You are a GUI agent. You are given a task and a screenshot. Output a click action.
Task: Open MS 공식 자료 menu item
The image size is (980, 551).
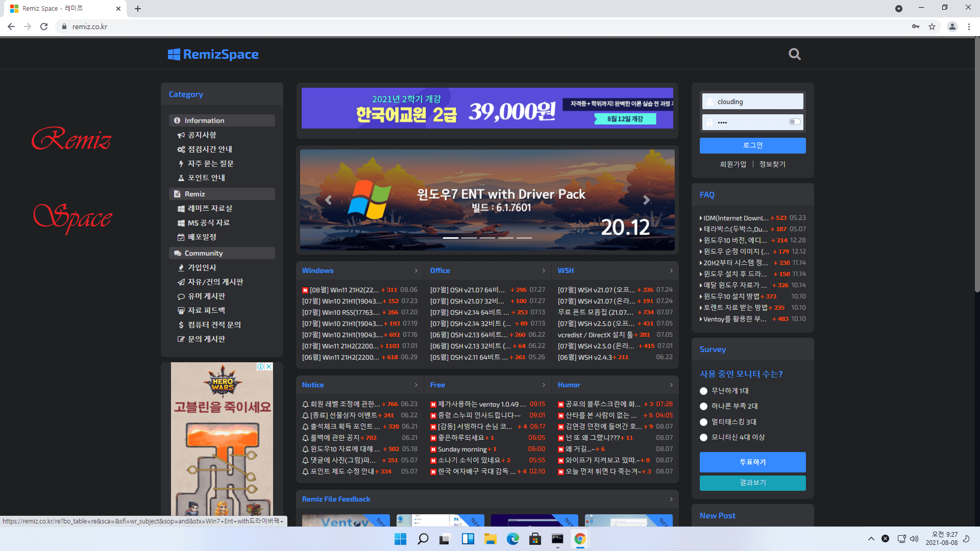204,222
